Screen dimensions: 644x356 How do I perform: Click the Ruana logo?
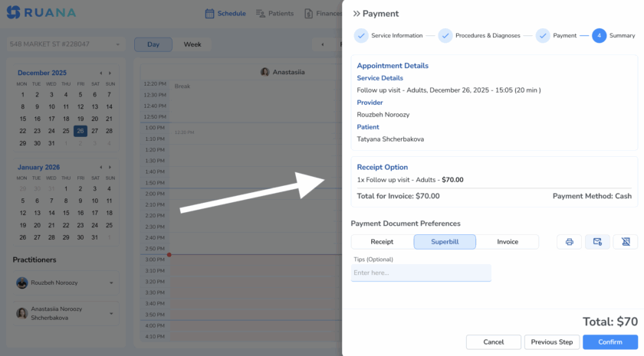click(x=41, y=12)
